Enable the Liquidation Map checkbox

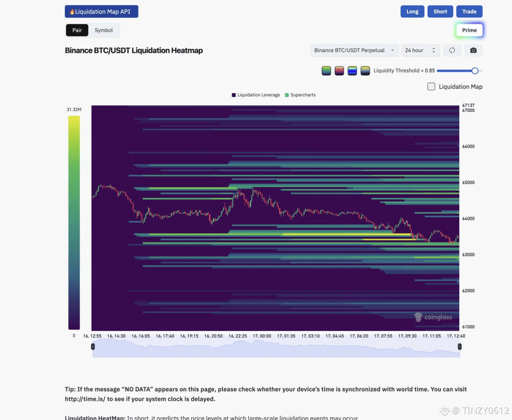pyautogui.click(x=431, y=87)
